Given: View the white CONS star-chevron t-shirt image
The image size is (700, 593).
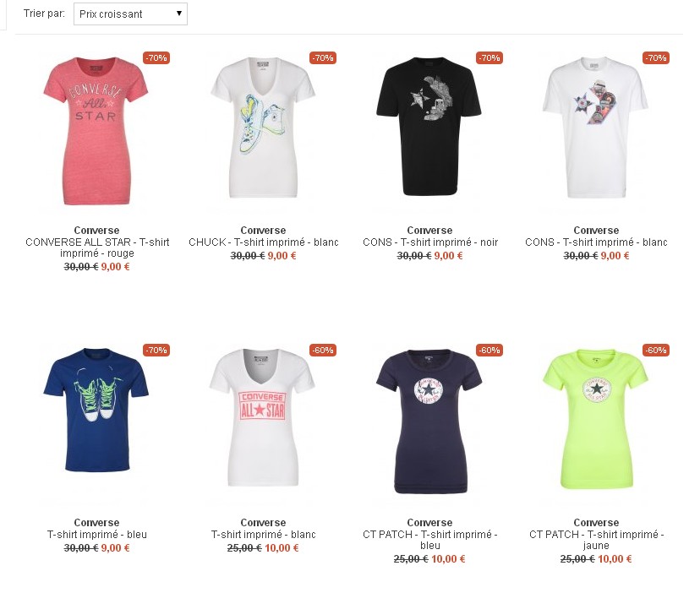Looking at the screenshot, I should [595, 128].
